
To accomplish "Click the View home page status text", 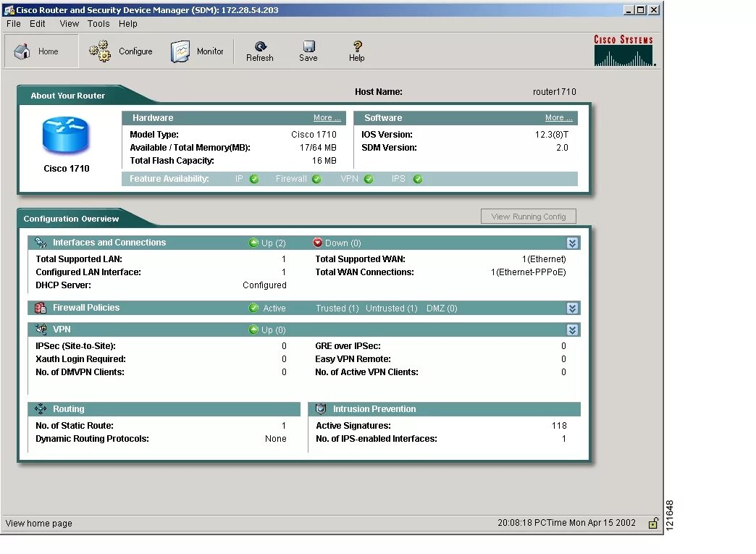I will pyautogui.click(x=38, y=523).
